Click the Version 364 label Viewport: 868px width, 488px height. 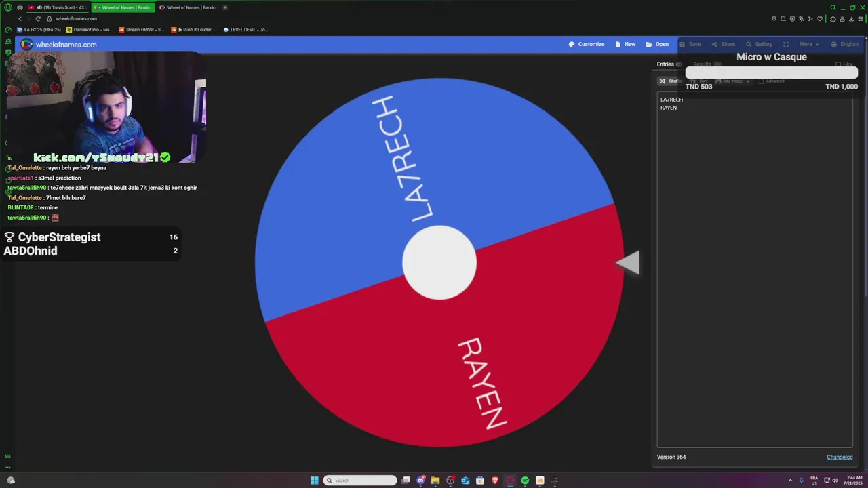tap(671, 457)
